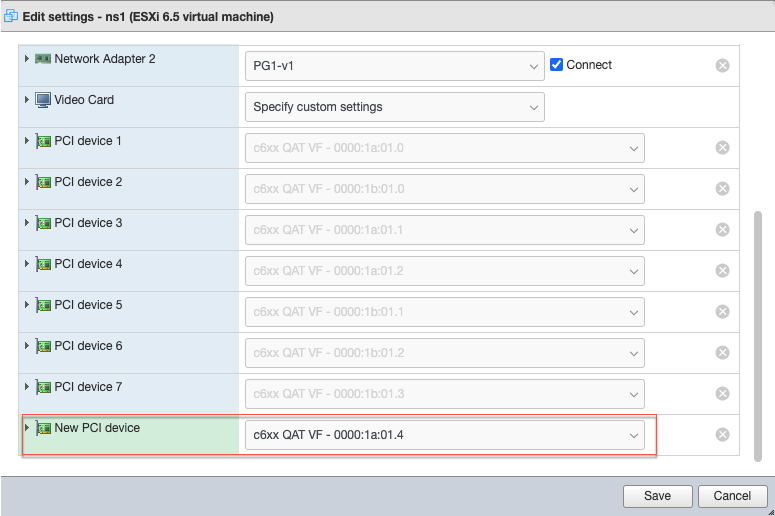Remove PCI device 6 with its X icon
Image resolution: width=775 pixels, height=516 pixels.
[x=722, y=352]
